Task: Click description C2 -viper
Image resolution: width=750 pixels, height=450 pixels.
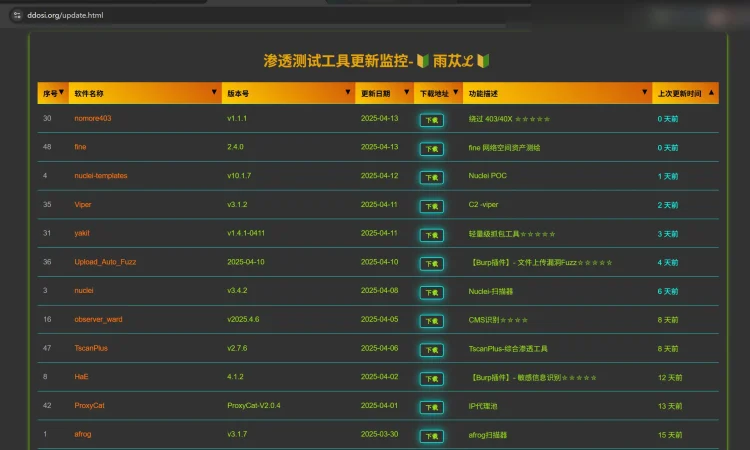Action: coord(483,204)
